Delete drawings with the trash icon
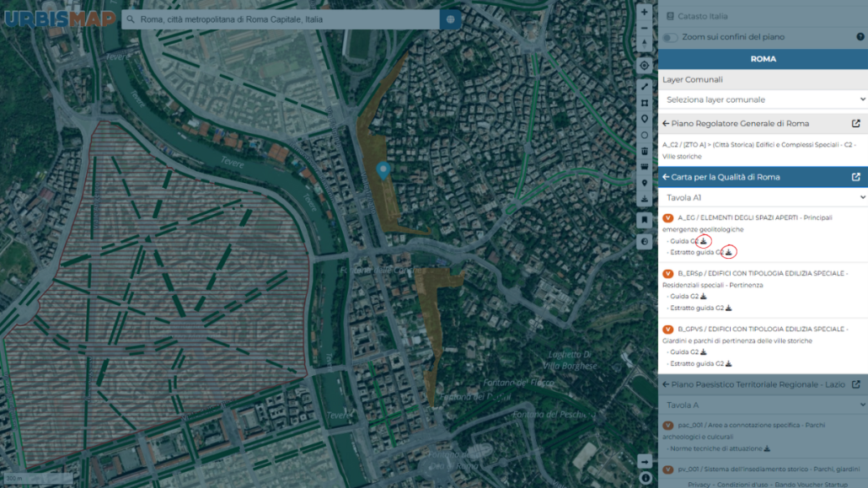 (645, 151)
